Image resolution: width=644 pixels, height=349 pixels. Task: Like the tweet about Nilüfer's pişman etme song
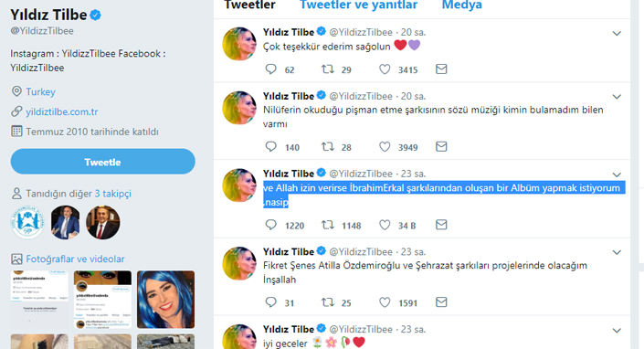coord(385,146)
